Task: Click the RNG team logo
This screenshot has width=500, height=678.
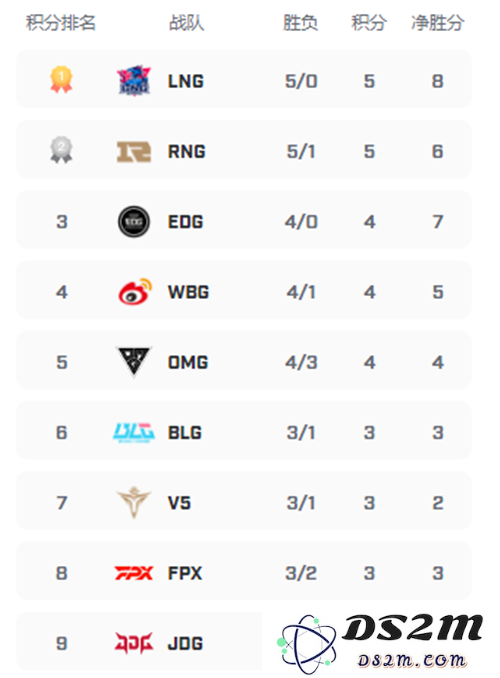Action: pyautogui.click(x=134, y=152)
